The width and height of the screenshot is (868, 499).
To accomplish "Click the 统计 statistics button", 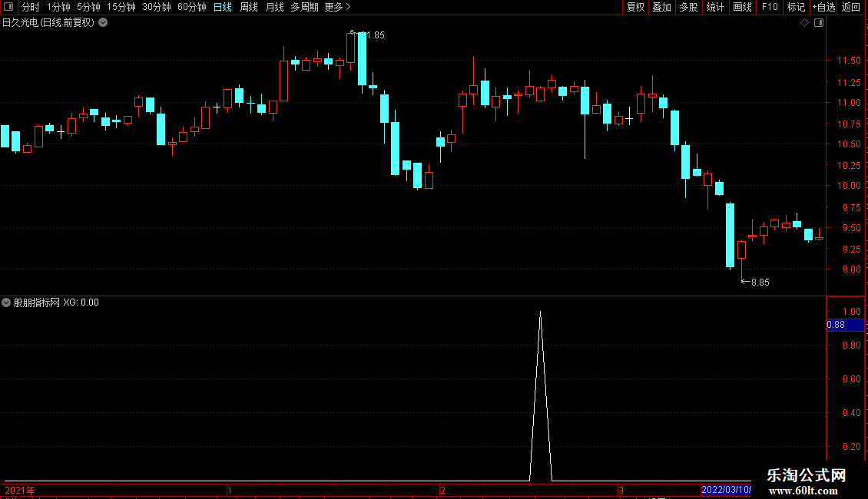I will pos(714,7).
